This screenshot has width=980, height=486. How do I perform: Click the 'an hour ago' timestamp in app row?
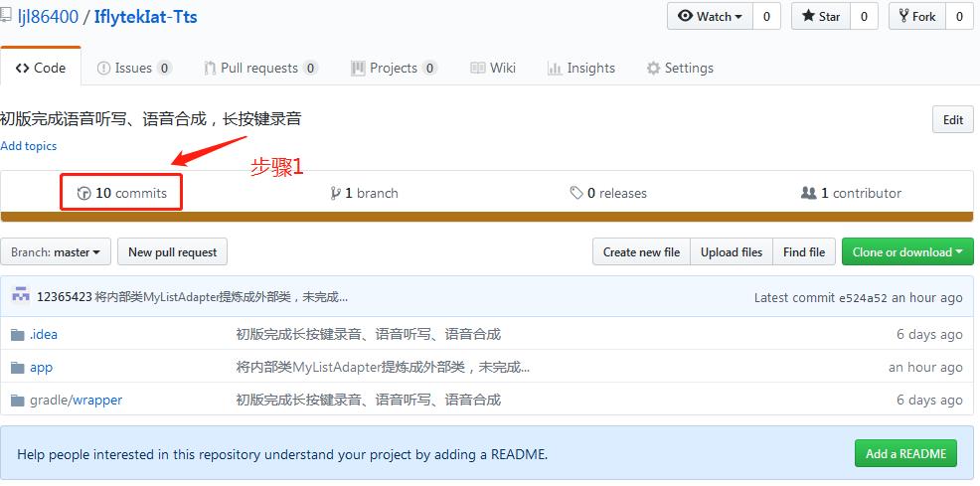coord(925,368)
